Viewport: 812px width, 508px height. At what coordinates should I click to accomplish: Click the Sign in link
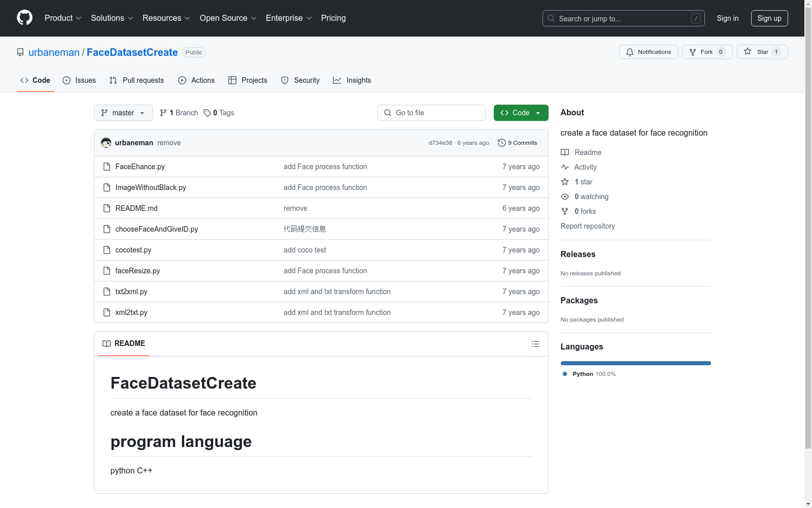[728, 18]
